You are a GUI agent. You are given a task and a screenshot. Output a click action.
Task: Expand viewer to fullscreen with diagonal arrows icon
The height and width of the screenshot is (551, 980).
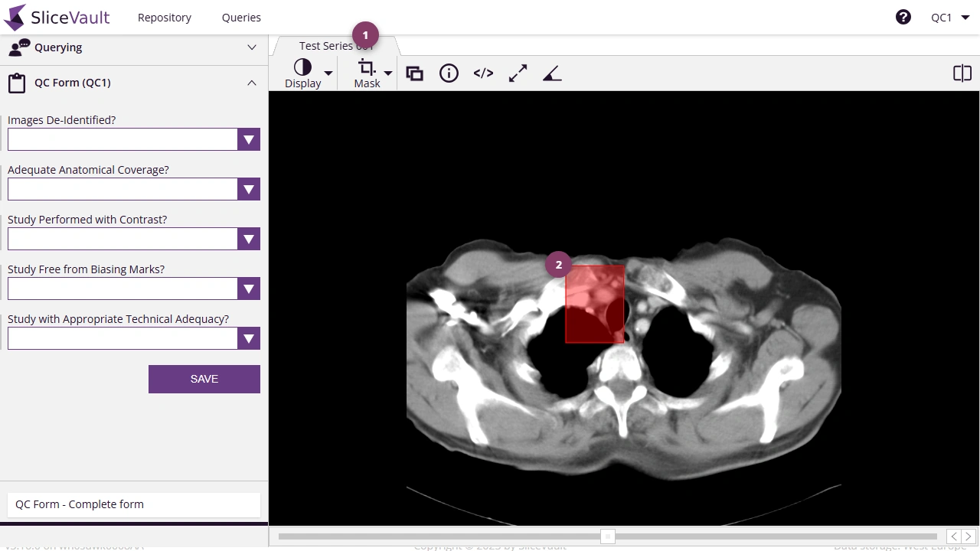518,73
